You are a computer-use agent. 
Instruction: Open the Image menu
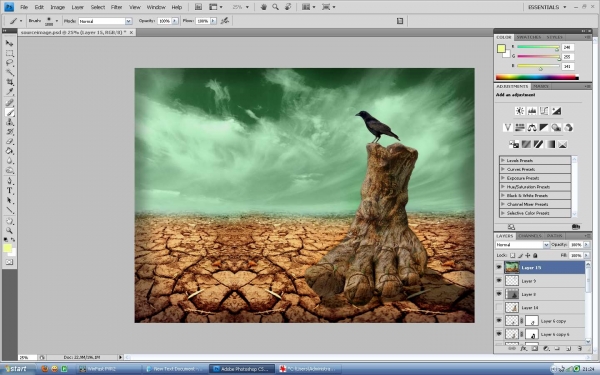coord(57,7)
